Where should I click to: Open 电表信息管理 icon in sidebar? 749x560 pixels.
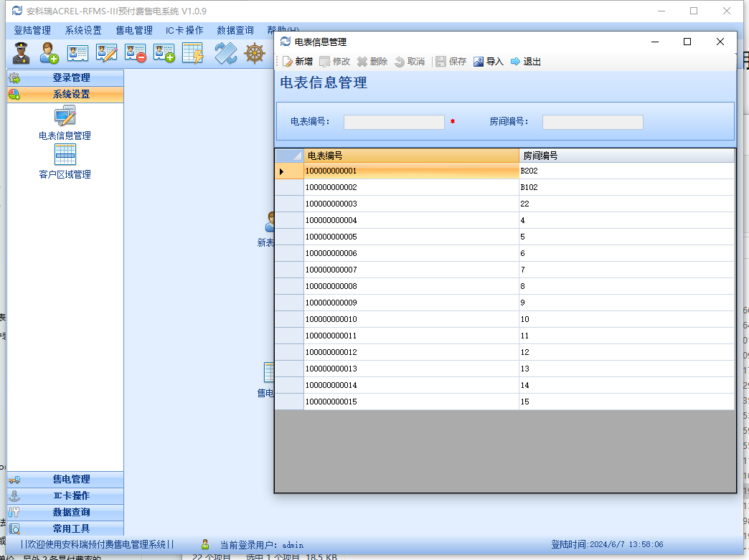pyautogui.click(x=65, y=117)
